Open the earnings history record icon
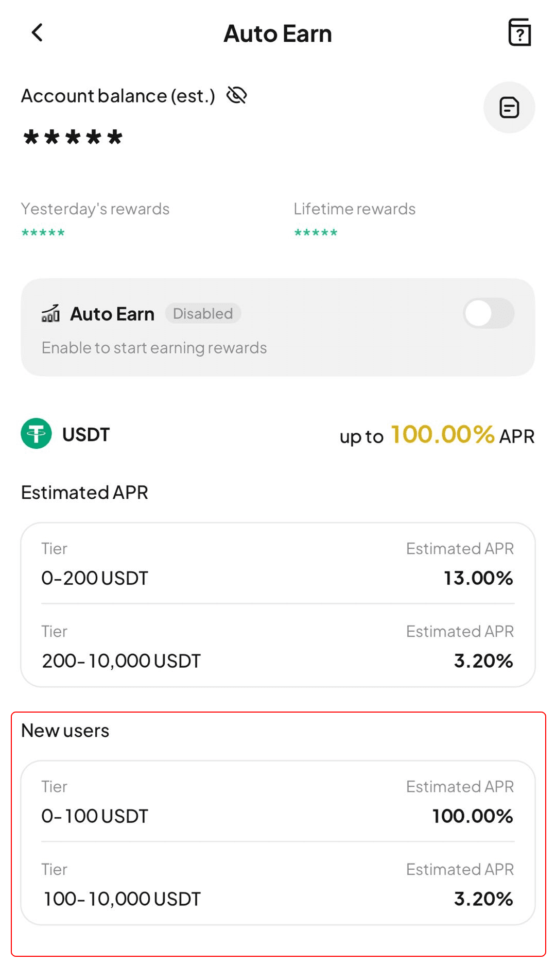 (509, 108)
